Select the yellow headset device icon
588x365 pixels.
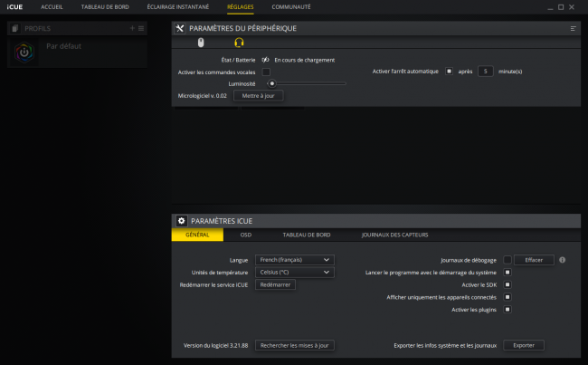pos(239,43)
